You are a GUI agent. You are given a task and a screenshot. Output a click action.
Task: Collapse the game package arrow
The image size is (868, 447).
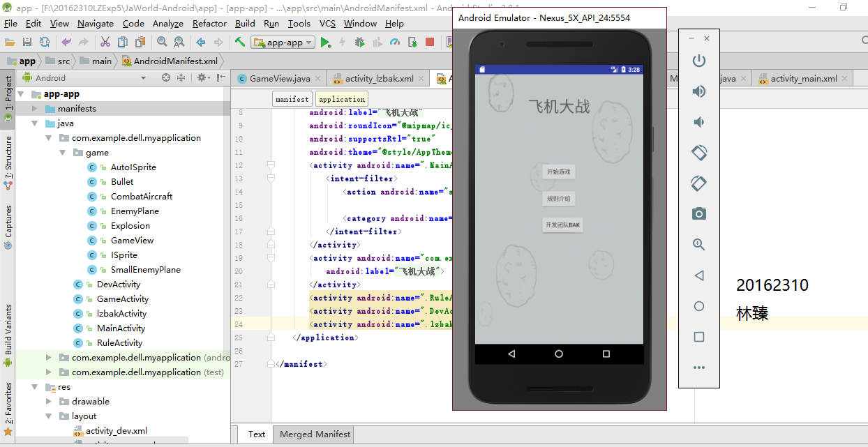[x=62, y=153]
